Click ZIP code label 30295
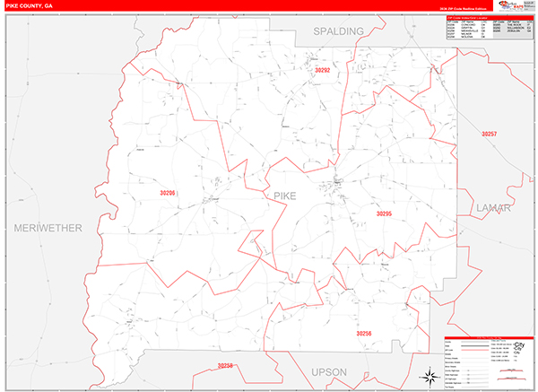 coord(384,213)
